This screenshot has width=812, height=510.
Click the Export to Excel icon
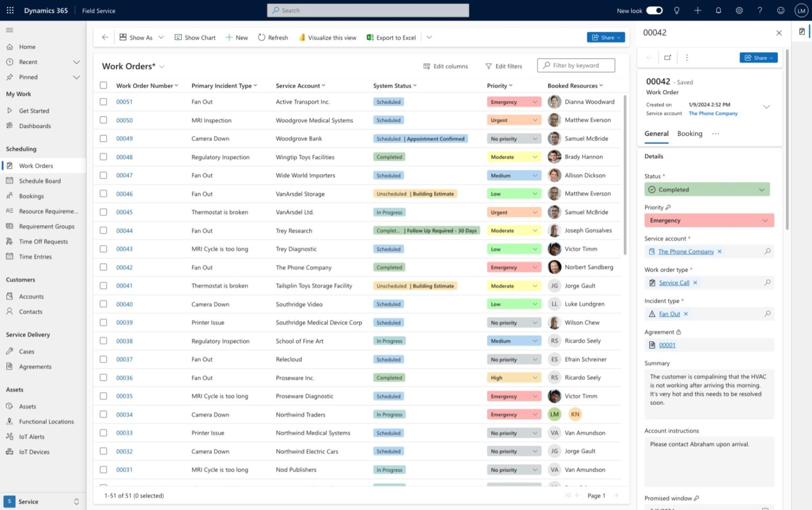click(370, 37)
